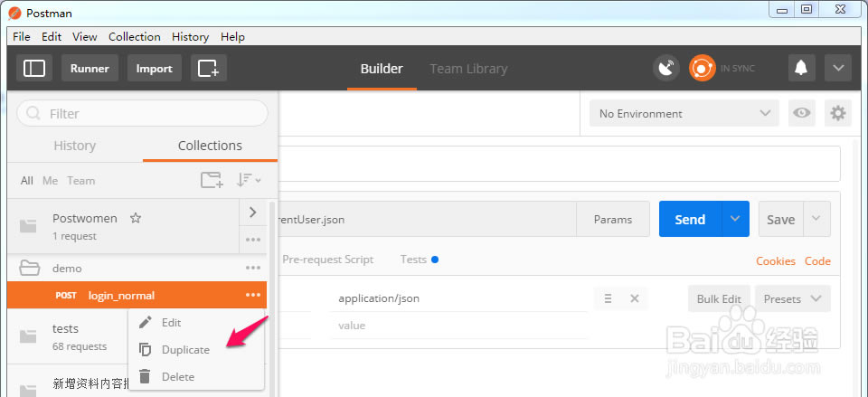
Task: Choose Edit from the context menu
Action: [196, 322]
